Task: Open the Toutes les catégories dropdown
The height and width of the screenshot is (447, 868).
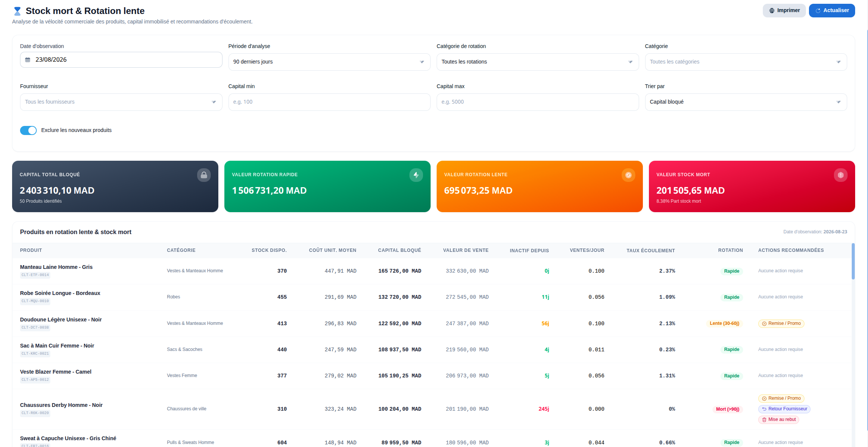Action: pos(746,62)
